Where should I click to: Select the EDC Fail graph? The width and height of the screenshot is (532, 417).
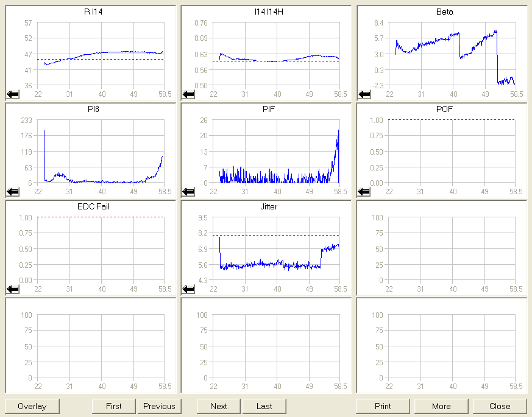point(91,248)
